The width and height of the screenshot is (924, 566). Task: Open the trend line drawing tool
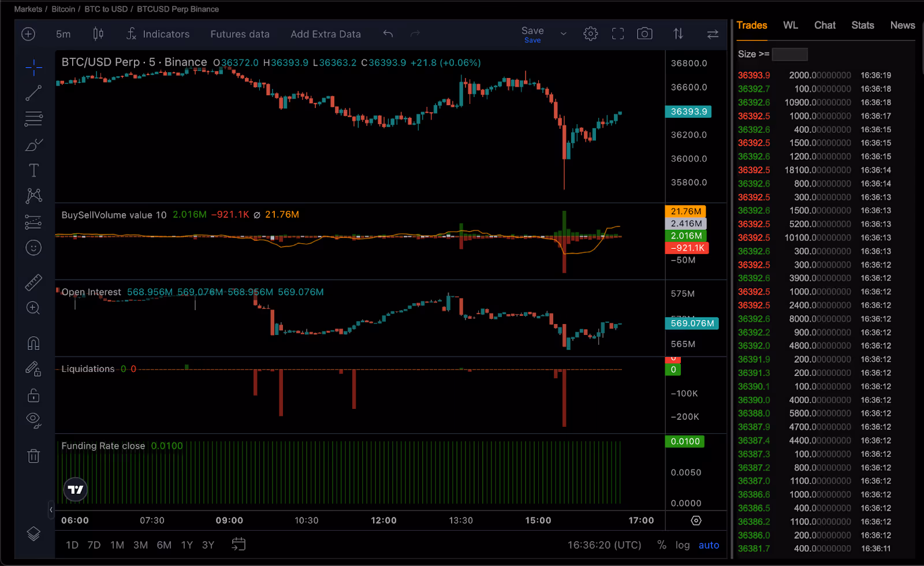point(33,92)
